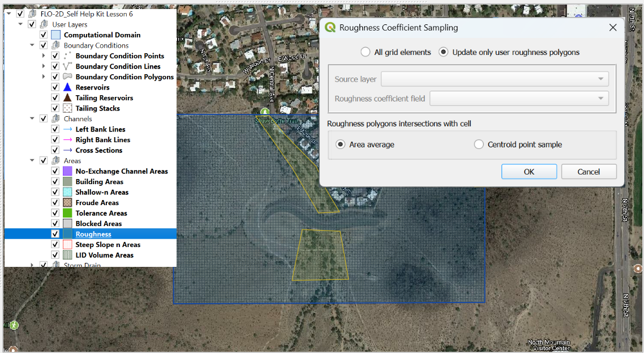Toggle visibility of Shallow-n Areas layer
The height and width of the screenshot is (353, 644).
click(x=55, y=192)
